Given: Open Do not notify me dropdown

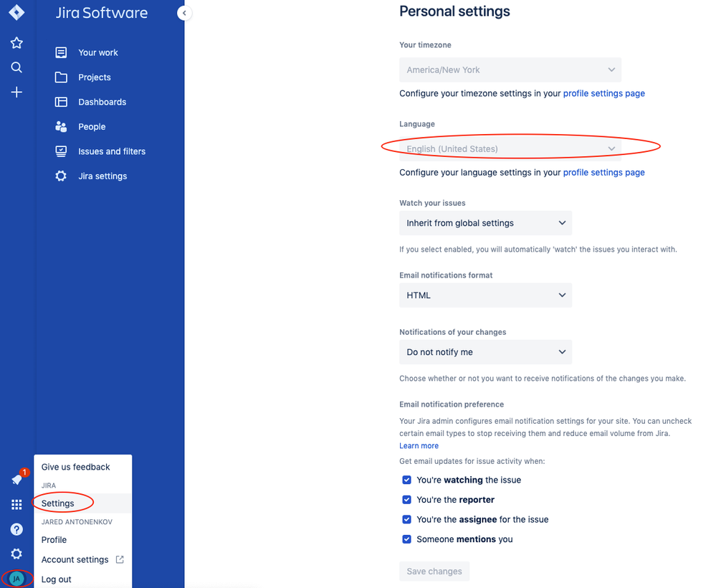Looking at the screenshot, I should click(485, 352).
